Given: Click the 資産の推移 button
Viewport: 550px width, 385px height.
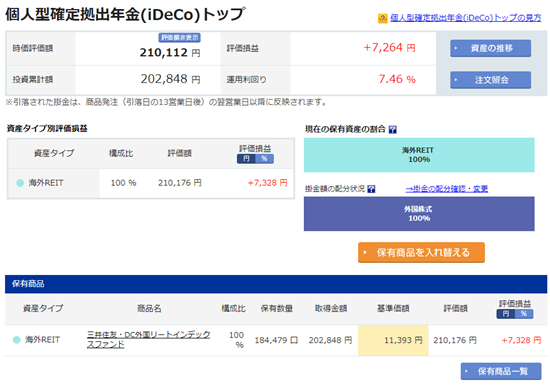Looking at the screenshot, I should click(490, 48).
